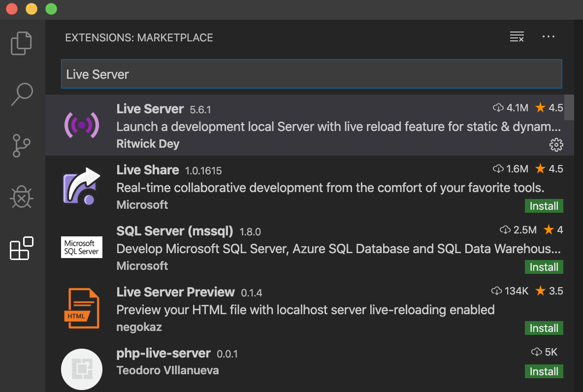Click the Preview your HTML file description
583x392 pixels.
[x=306, y=309]
